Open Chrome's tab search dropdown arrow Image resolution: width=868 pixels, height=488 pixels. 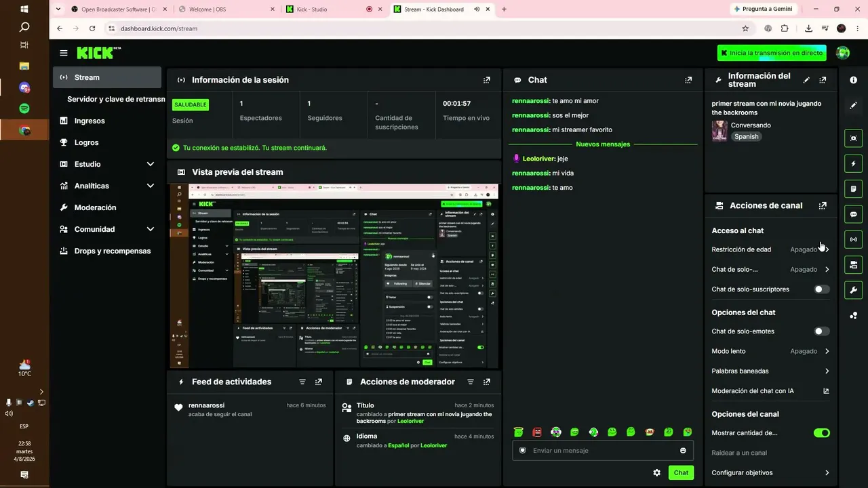click(x=58, y=9)
